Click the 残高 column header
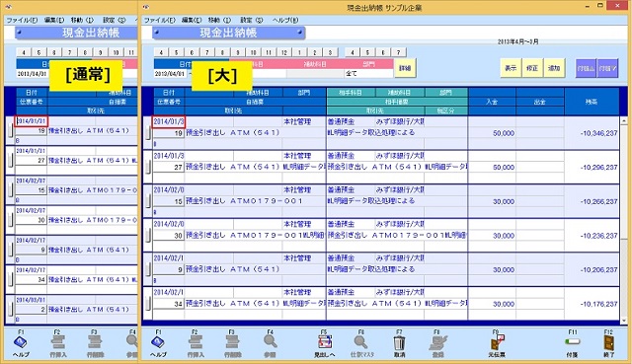This screenshot has height=364, width=632. point(592,102)
